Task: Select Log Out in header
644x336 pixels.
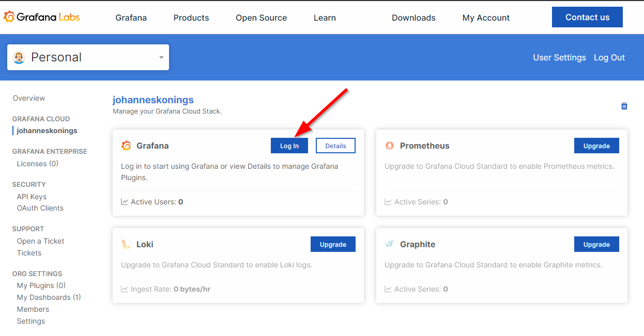Action: (x=609, y=57)
